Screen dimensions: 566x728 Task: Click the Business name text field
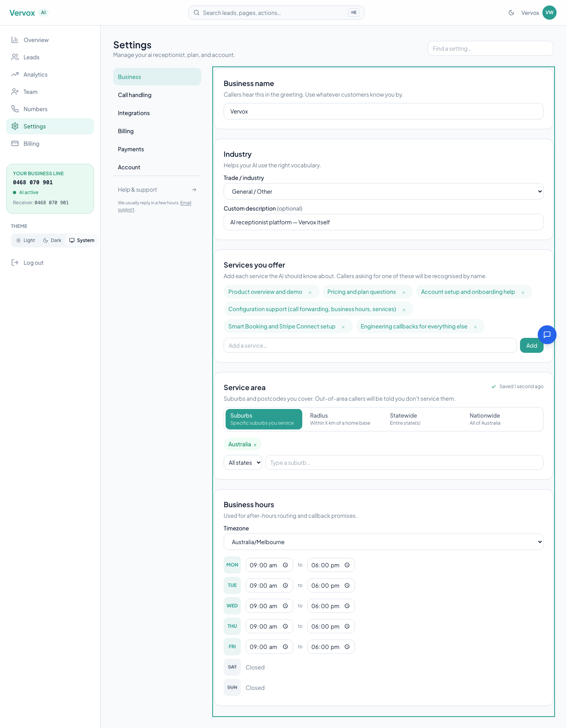pyautogui.click(x=384, y=112)
